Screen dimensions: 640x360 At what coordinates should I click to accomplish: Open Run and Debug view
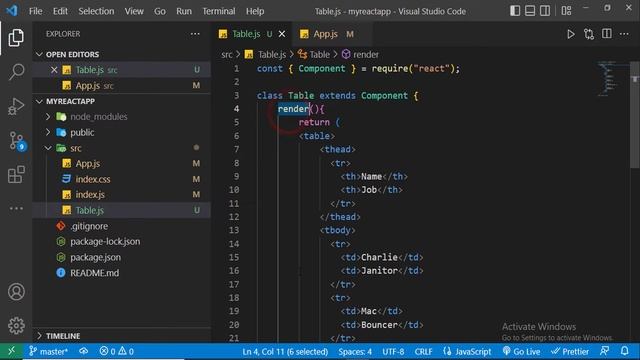point(16,106)
